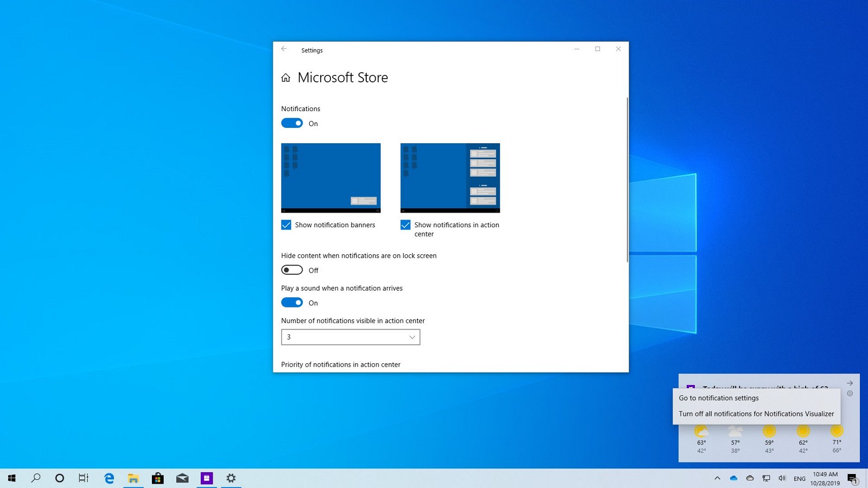Screen dimensions: 868x488
Task: Click the 63° forecast day in toast
Action: (701, 439)
